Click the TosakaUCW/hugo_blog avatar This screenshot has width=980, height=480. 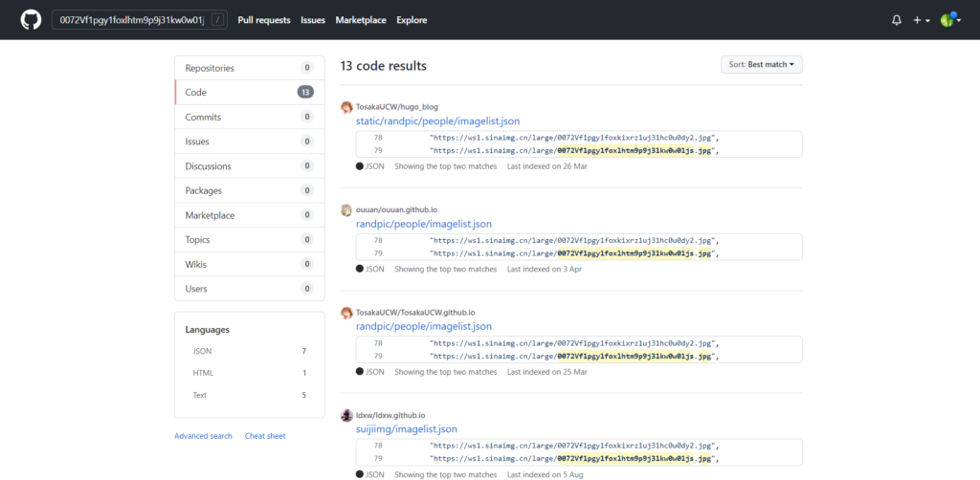click(346, 107)
